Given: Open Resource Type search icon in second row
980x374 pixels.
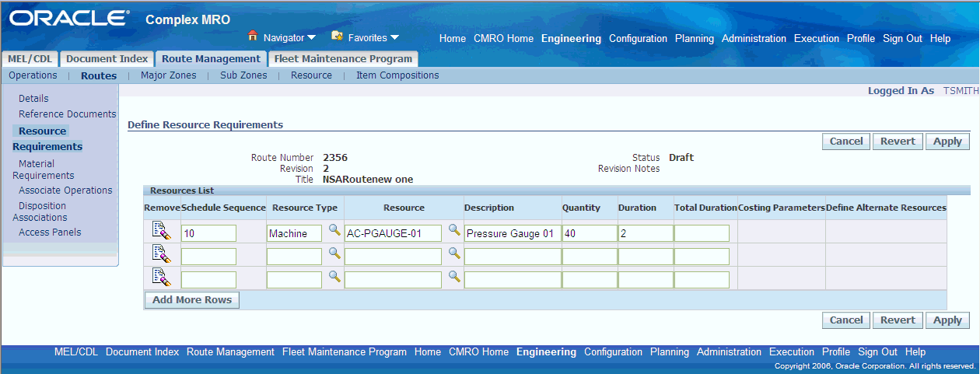Looking at the screenshot, I should (334, 253).
